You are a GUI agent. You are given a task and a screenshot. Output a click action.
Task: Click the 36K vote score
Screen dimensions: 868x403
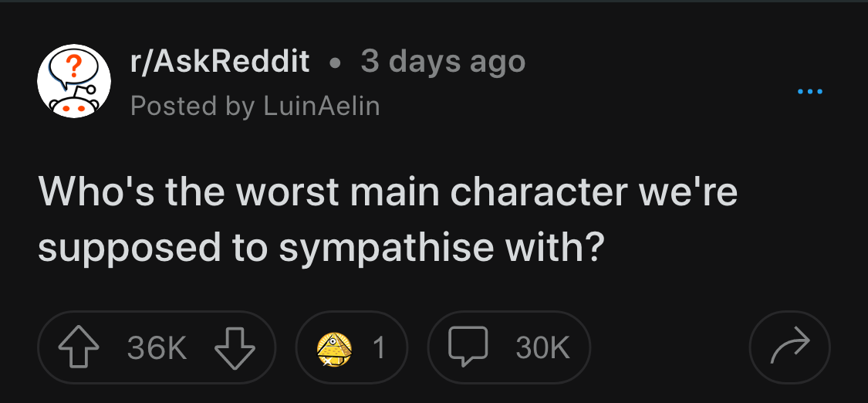click(x=157, y=348)
